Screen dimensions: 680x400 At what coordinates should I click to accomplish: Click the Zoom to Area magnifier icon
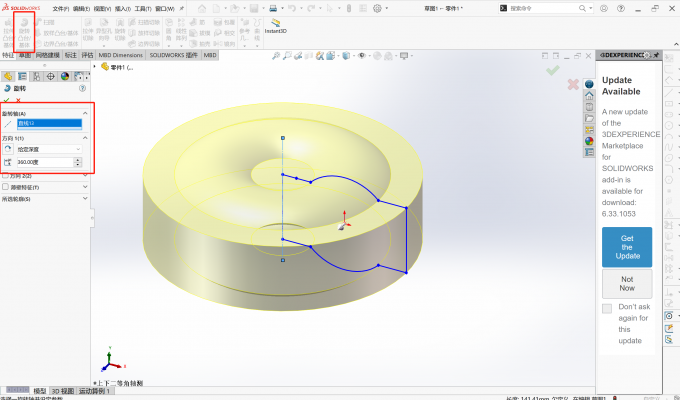pos(287,56)
